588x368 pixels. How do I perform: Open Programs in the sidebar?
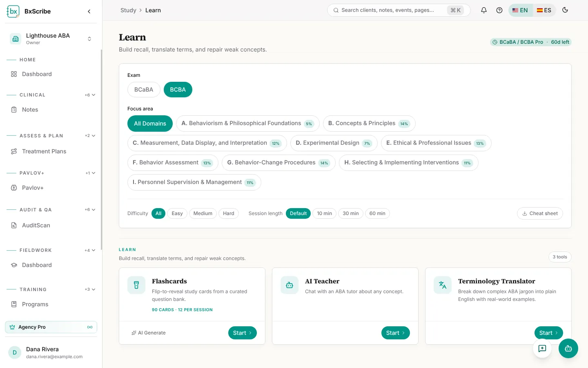tap(51, 304)
